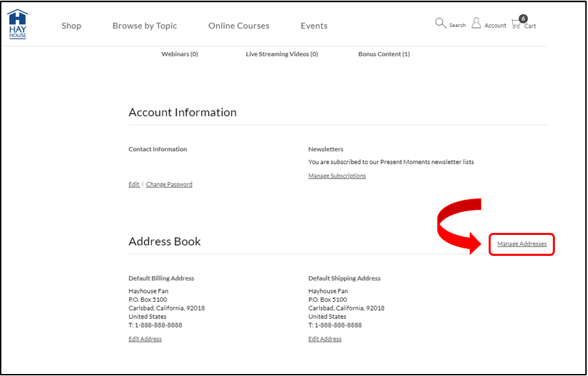588x376 pixels.
Task: Switch to the Webinars (0) tab
Action: coord(180,54)
